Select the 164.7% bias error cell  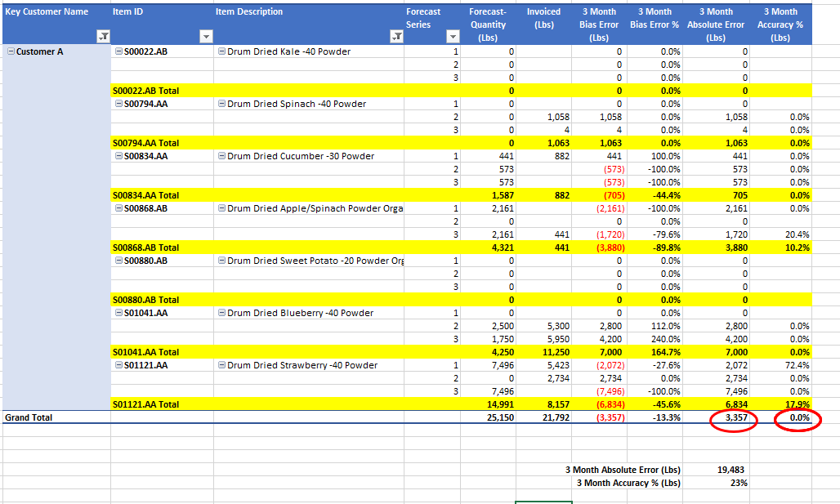(x=666, y=352)
